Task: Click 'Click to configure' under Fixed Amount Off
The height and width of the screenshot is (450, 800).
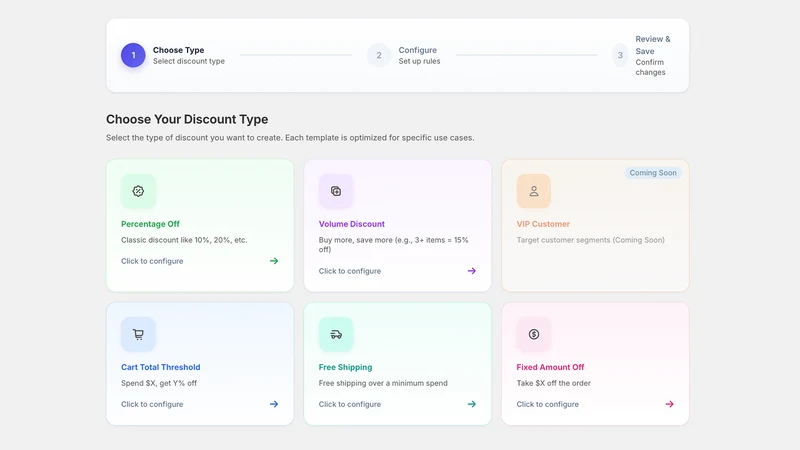Action: point(547,404)
